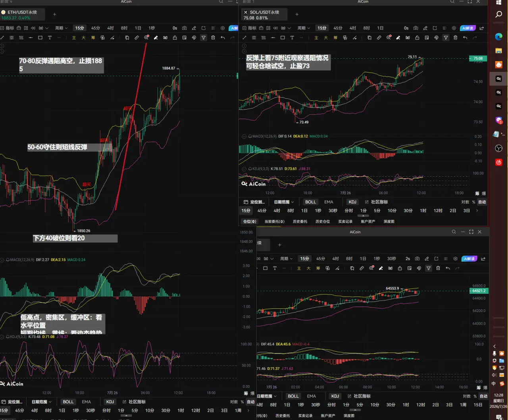Select the text tool in the SOL/USDT window
The height and width of the screenshot is (420, 508).
coord(292,38)
